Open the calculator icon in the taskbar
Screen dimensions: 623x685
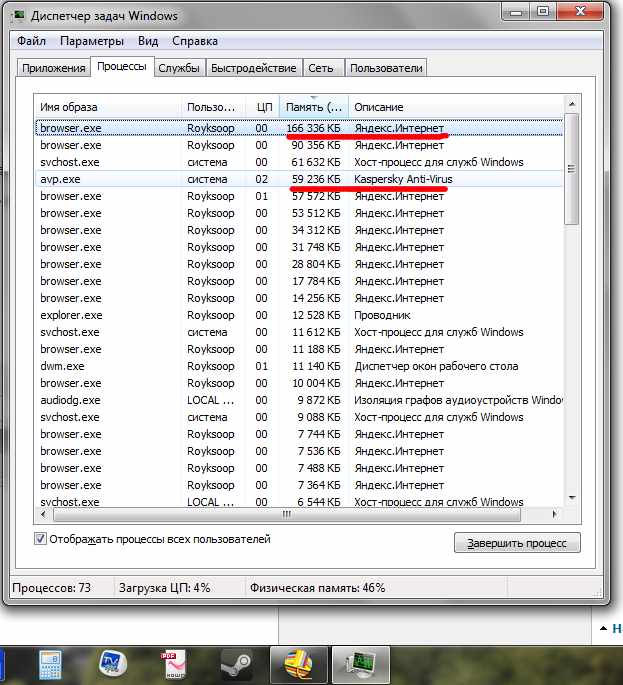[x=50, y=665]
